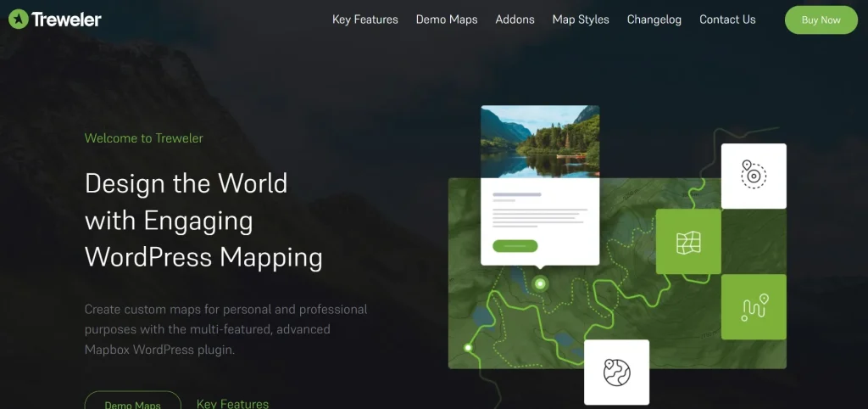Go to the Addons menu item
868x409 pixels.
coord(515,20)
